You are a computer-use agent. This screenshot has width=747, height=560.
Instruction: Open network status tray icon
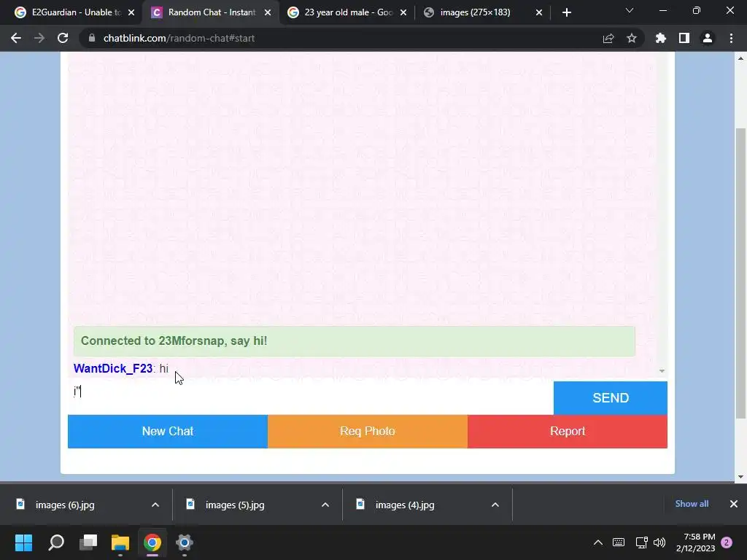tap(641, 542)
